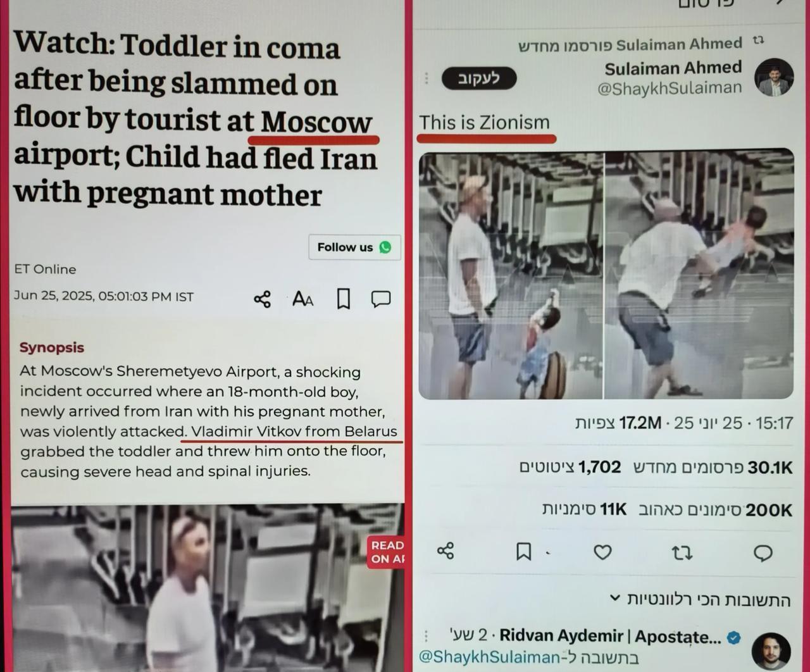Like the "This is Zionism" tweet
Image resolution: width=810 pixels, height=672 pixels.
point(602,552)
